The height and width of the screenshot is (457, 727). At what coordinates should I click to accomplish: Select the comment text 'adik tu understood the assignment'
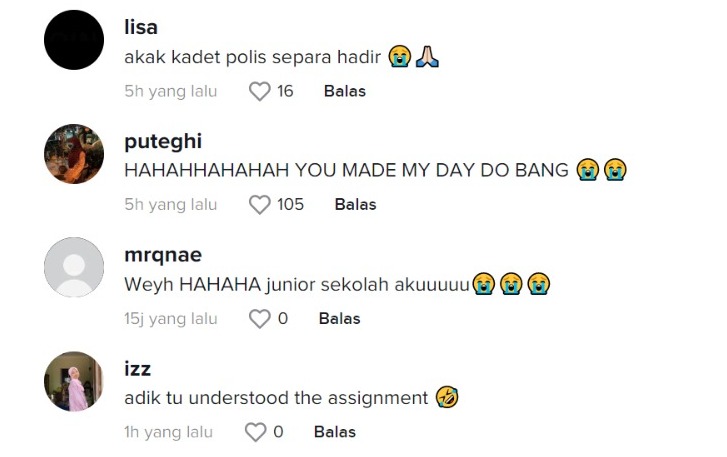point(276,398)
